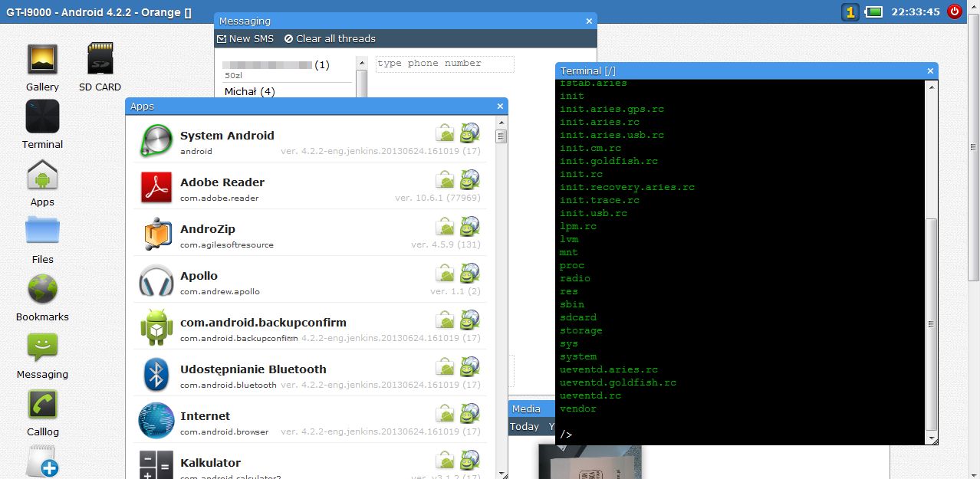Open the Michał (4) message thread

pos(249,91)
